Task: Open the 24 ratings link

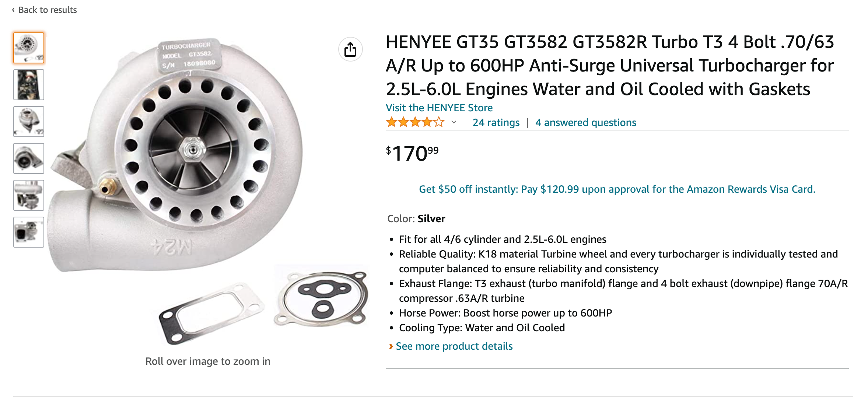Action: 496,122
